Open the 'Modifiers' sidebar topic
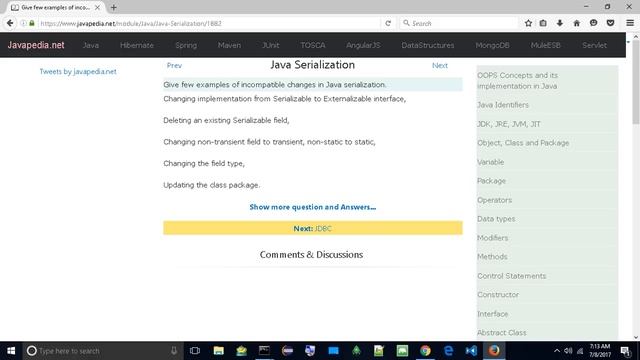The image size is (640, 360). (493, 238)
